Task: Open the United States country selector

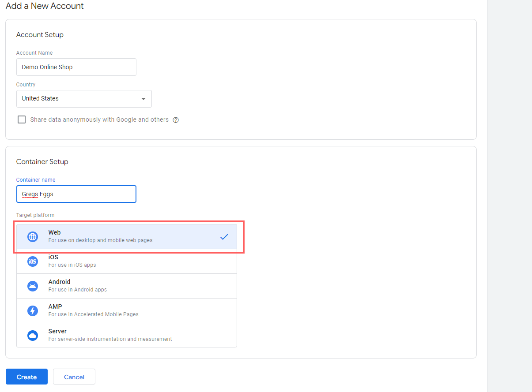Action: 84,99
